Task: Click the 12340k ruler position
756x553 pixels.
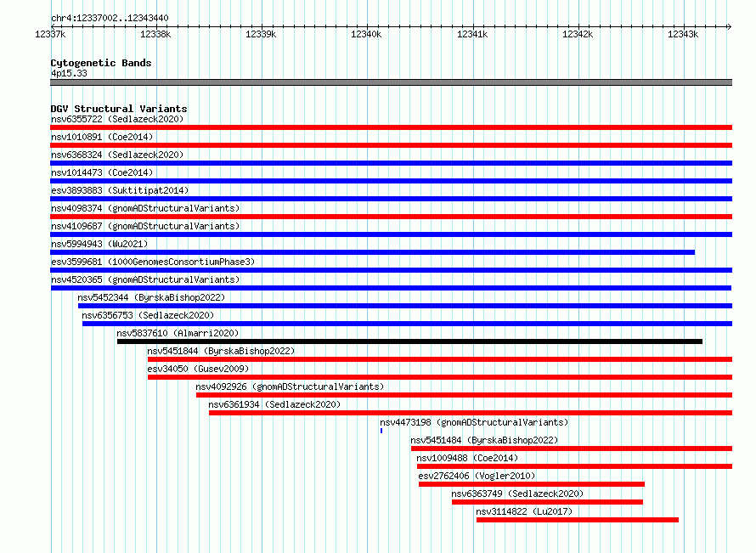Action: [366, 34]
